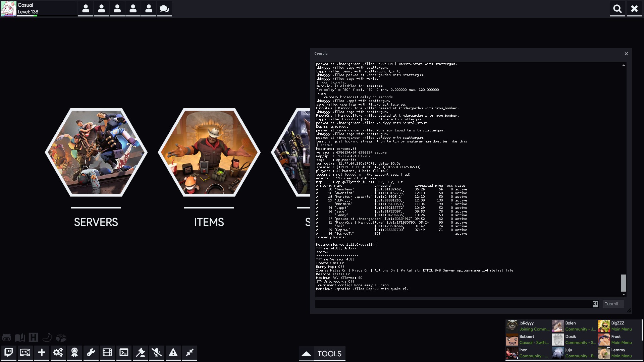
Task: Open the achievements ribbon badge icon
Action: pos(74,353)
